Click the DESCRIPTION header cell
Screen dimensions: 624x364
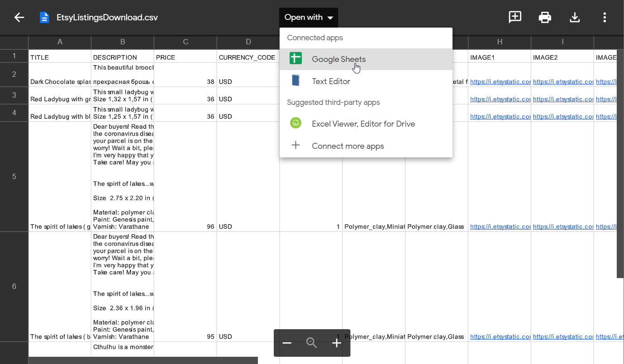point(123,56)
